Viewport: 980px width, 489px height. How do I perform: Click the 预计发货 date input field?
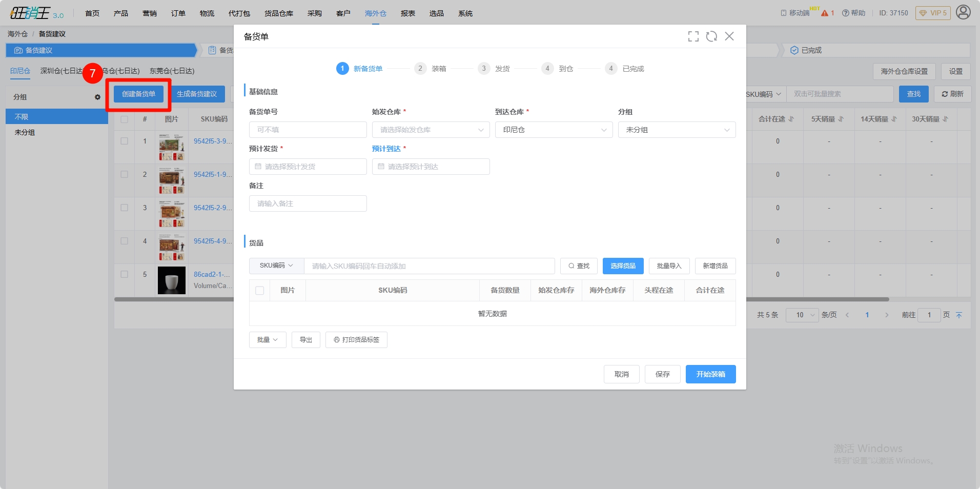point(308,167)
